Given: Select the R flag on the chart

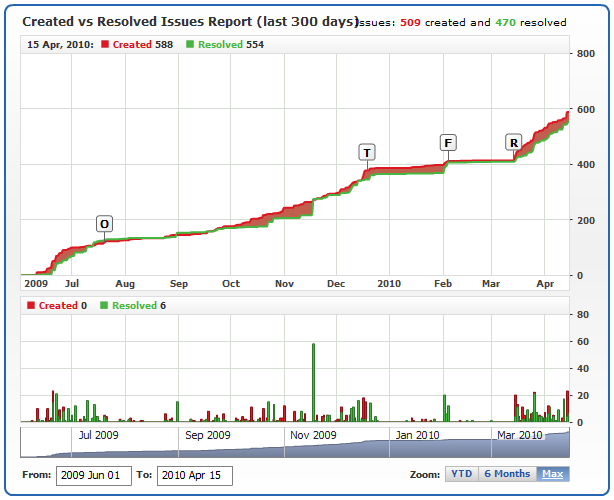Looking at the screenshot, I should [x=514, y=143].
